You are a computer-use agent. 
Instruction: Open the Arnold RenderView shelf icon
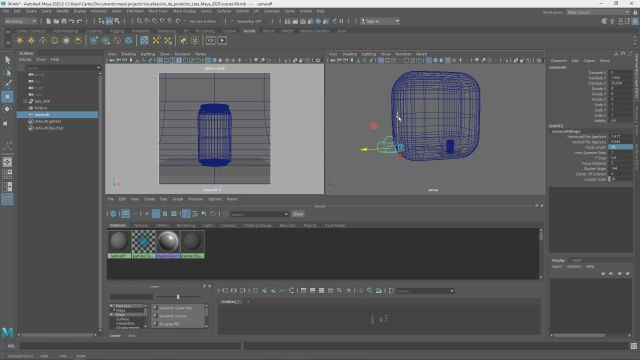coord(211,40)
